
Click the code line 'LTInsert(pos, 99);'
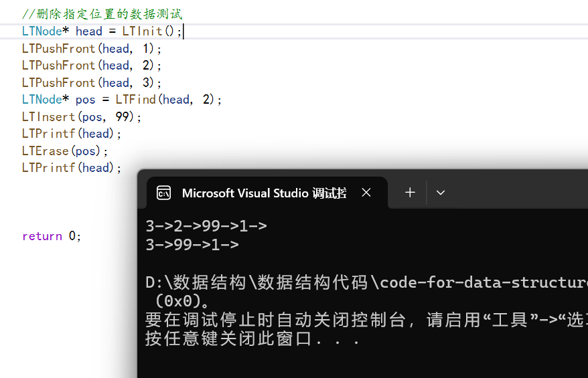[82, 117]
